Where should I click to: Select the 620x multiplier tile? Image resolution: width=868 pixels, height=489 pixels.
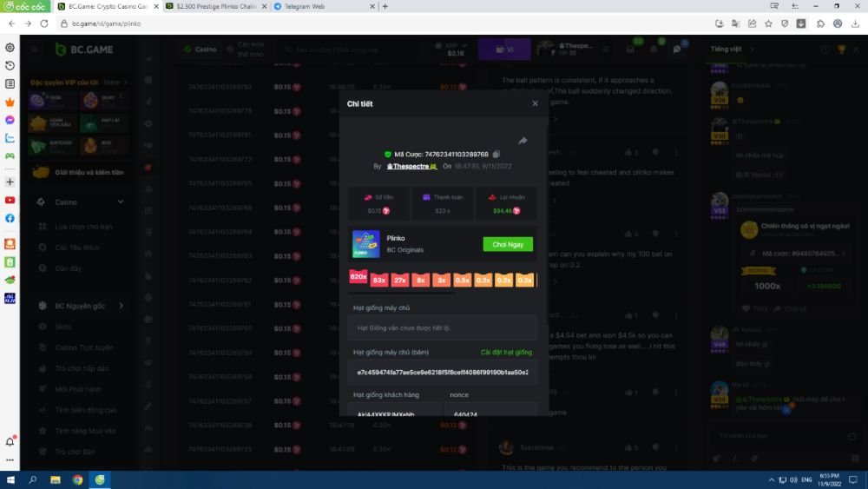358,277
